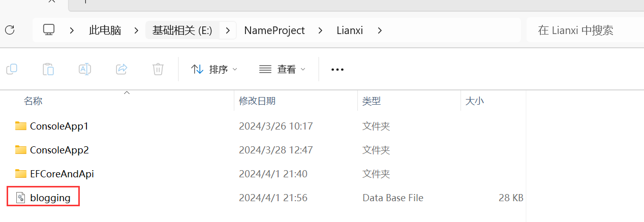
Task: Sort by 修改日期 column header
Action: 257,101
